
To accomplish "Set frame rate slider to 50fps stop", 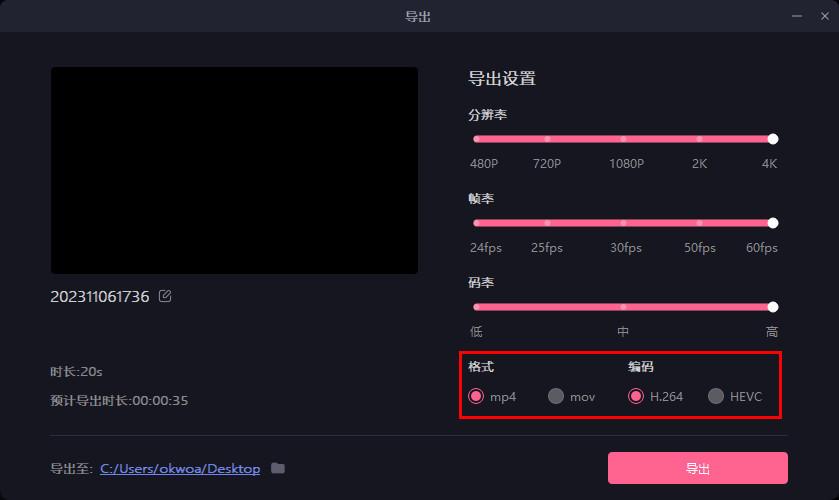I will click(699, 223).
